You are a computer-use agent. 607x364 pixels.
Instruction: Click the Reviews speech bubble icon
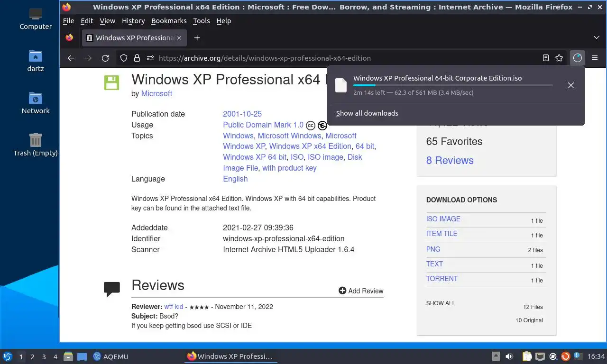click(112, 289)
